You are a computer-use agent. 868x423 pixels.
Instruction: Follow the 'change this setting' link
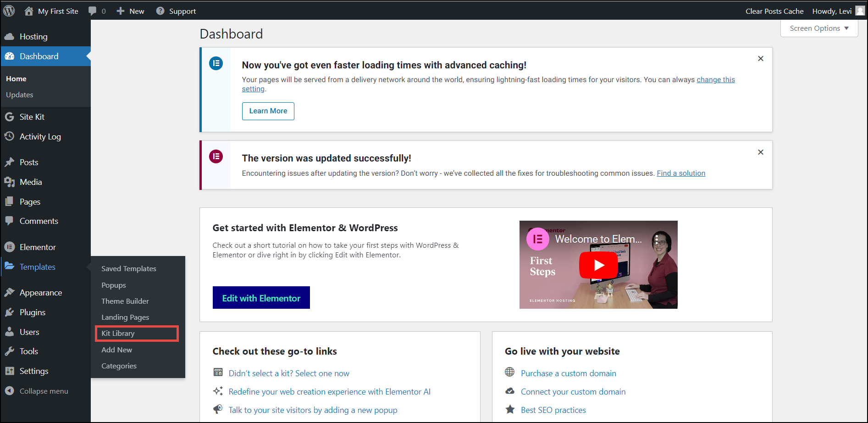pos(716,80)
